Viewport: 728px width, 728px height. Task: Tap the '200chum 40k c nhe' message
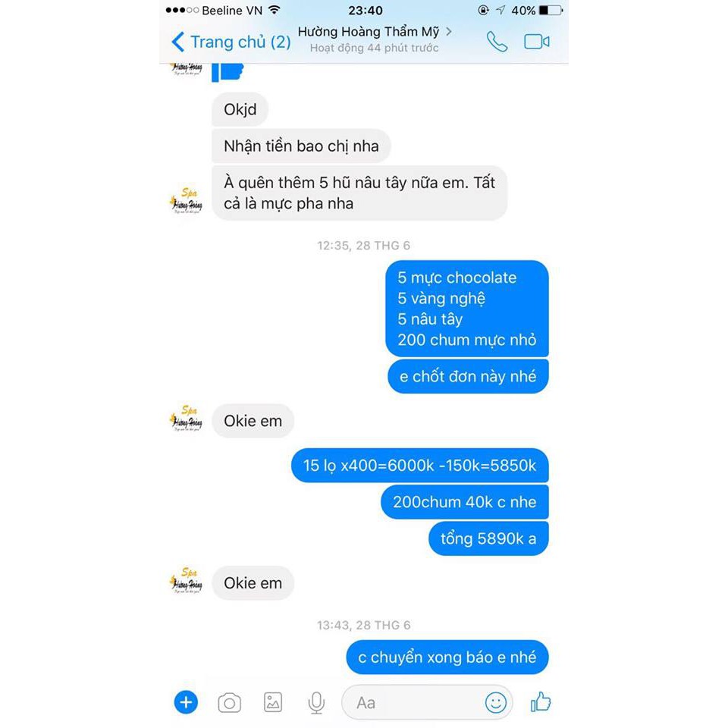tap(465, 502)
